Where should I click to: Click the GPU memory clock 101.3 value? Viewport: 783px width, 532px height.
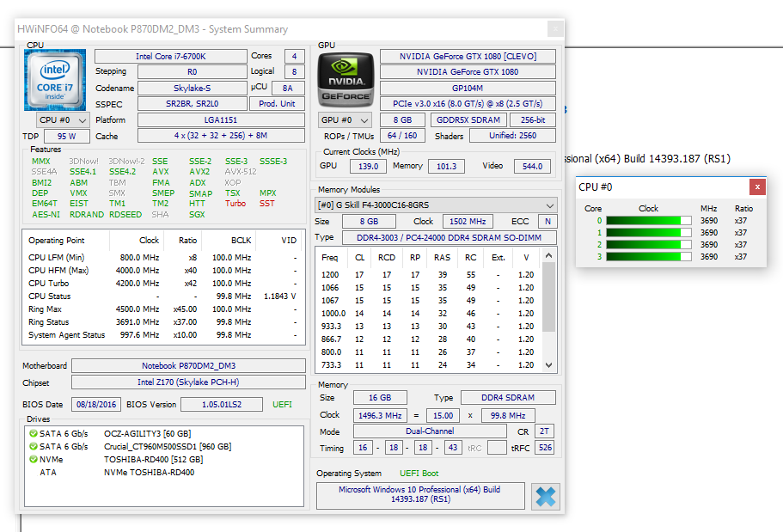click(446, 167)
